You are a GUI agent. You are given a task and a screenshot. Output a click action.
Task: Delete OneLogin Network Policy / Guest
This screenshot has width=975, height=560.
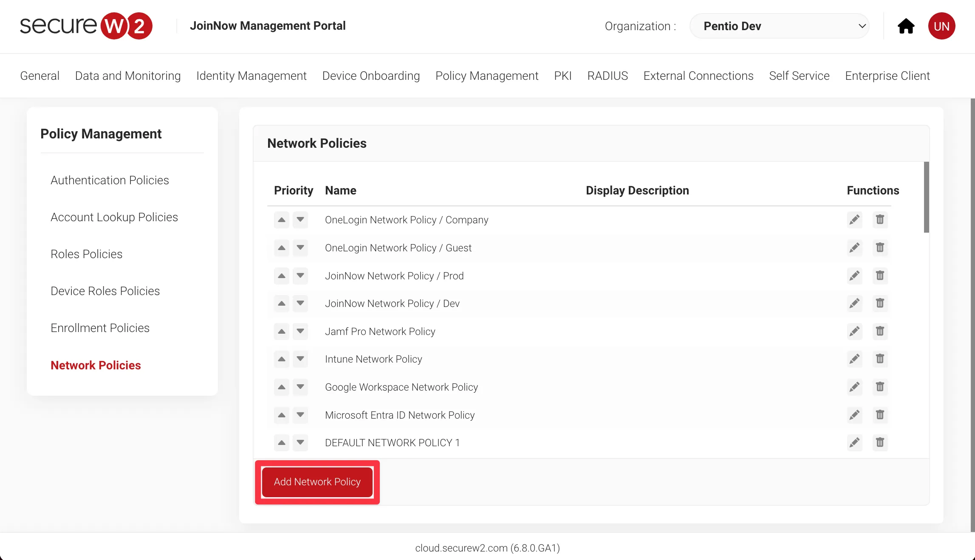click(x=880, y=248)
